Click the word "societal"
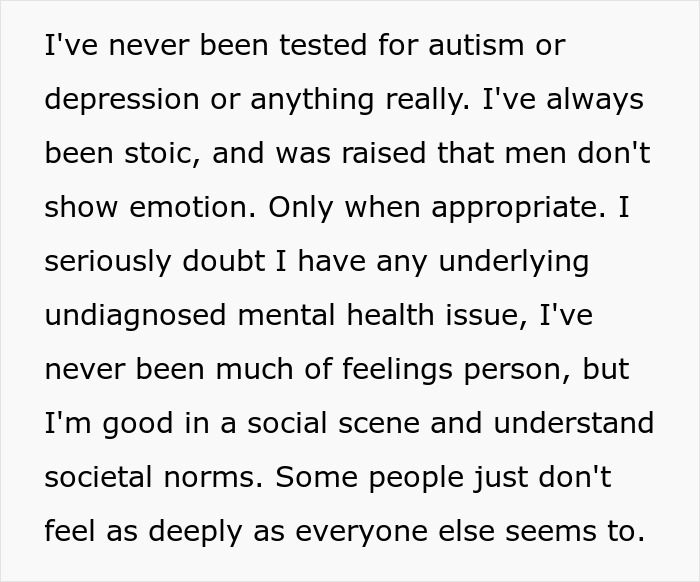This screenshot has height=582, width=700. point(110,478)
